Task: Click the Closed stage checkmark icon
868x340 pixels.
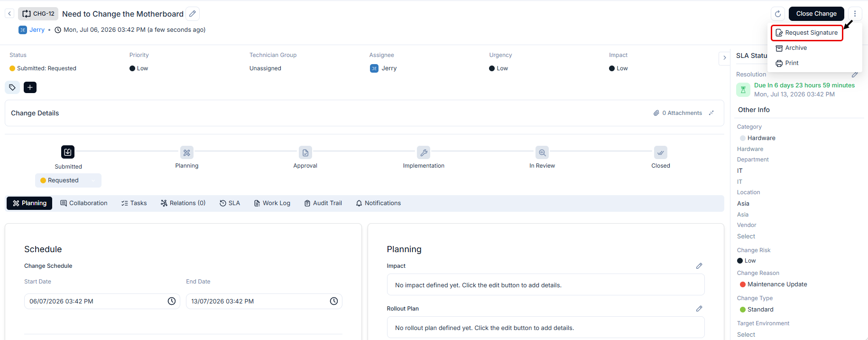Action: (661, 152)
